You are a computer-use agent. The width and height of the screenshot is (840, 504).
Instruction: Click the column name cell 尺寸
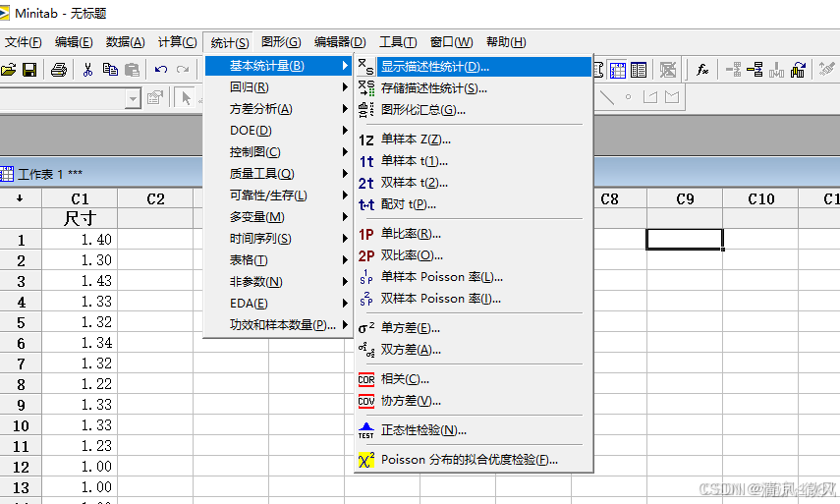pyautogui.click(x=80, y=218)
